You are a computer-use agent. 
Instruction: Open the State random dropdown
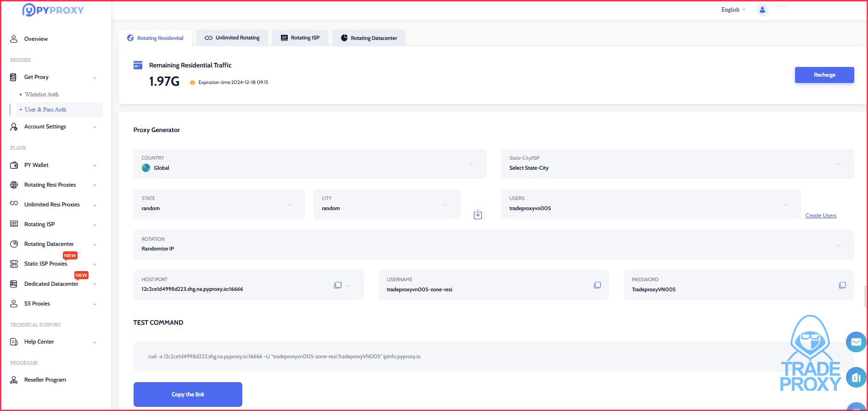(219, 204)
